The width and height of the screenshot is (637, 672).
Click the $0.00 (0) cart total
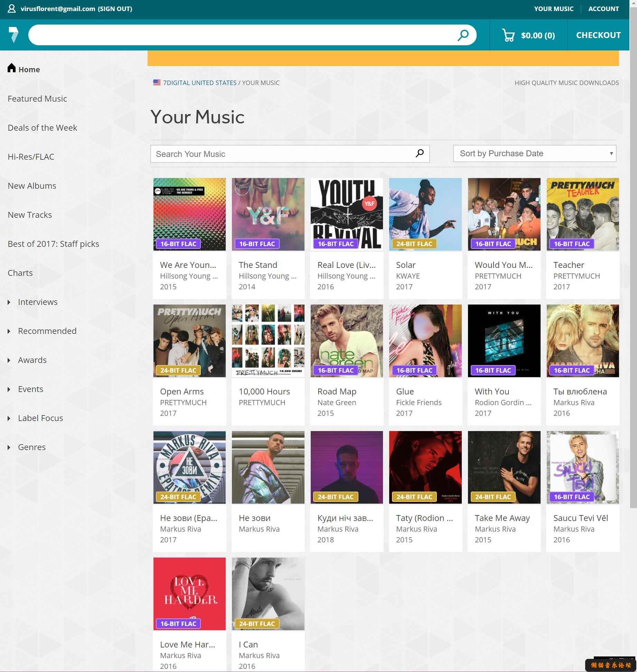538,35
